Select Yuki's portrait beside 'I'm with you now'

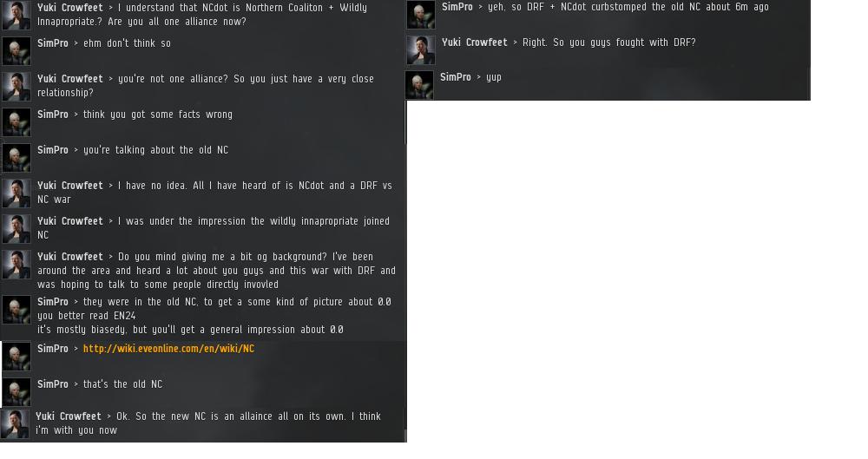click(x=15, y=424)
